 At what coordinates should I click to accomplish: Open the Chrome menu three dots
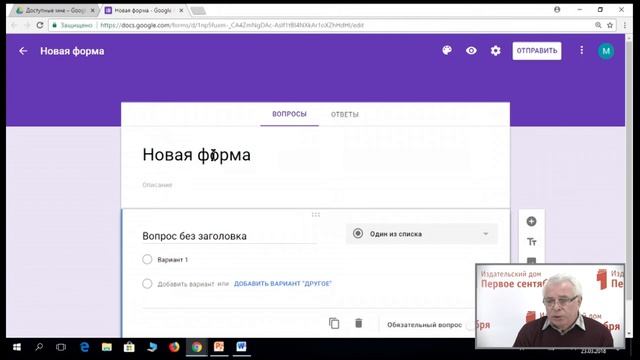click(625, 25)
